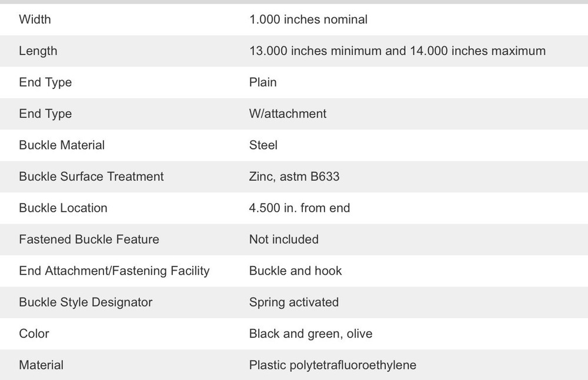Select the "W/attachment" value

tap(288, 114)
